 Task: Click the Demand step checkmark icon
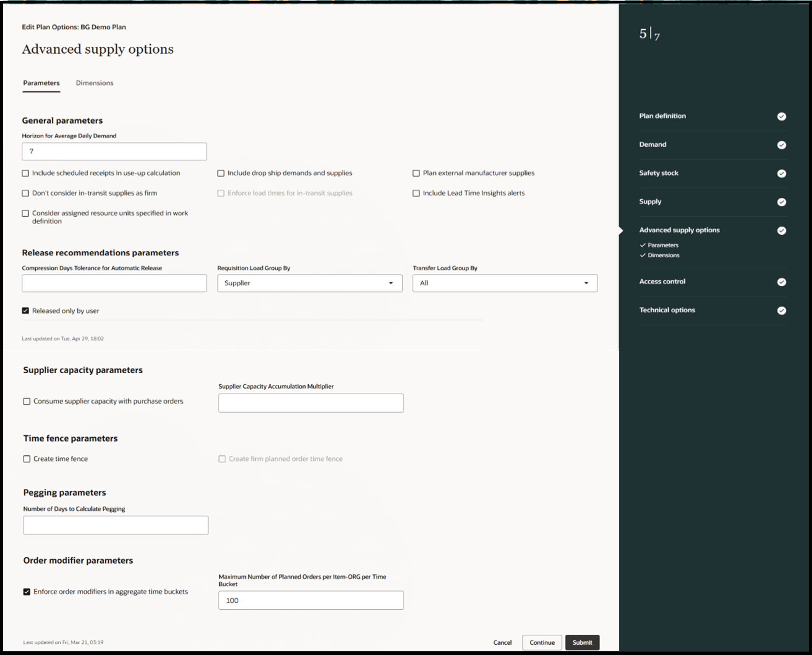coord(781,145)
